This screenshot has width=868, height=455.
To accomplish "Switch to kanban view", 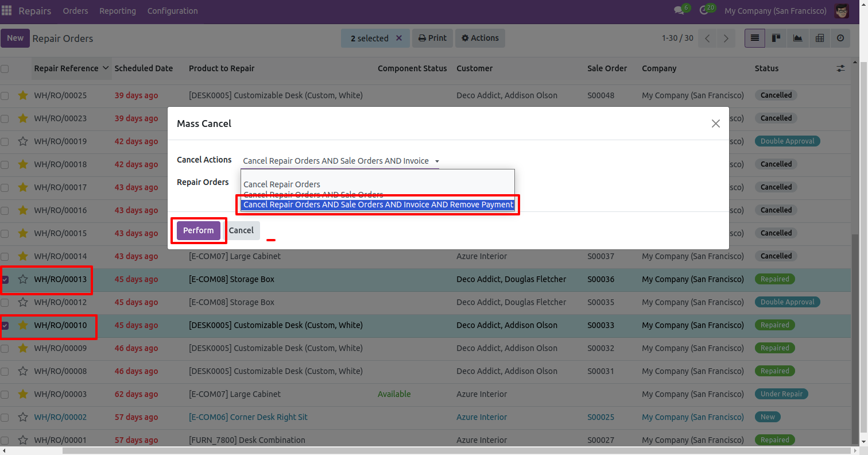I will [x=776, y=38].
